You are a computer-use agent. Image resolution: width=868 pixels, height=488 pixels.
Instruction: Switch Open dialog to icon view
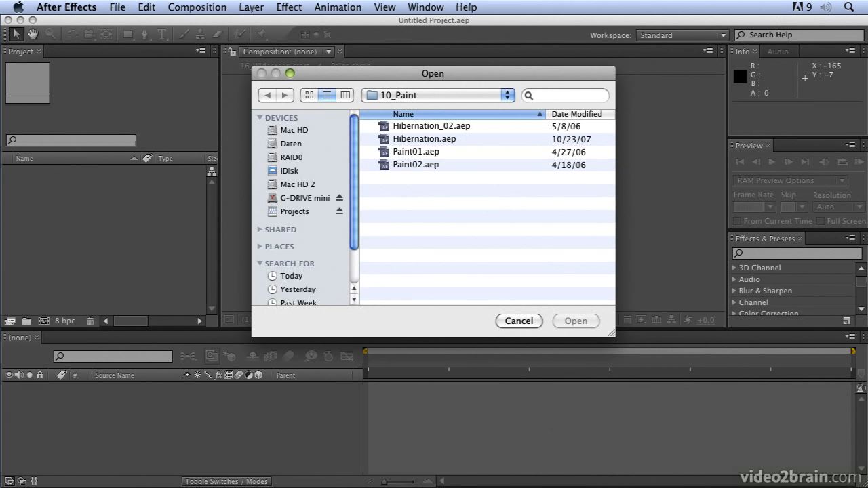(x=309, y=96)
